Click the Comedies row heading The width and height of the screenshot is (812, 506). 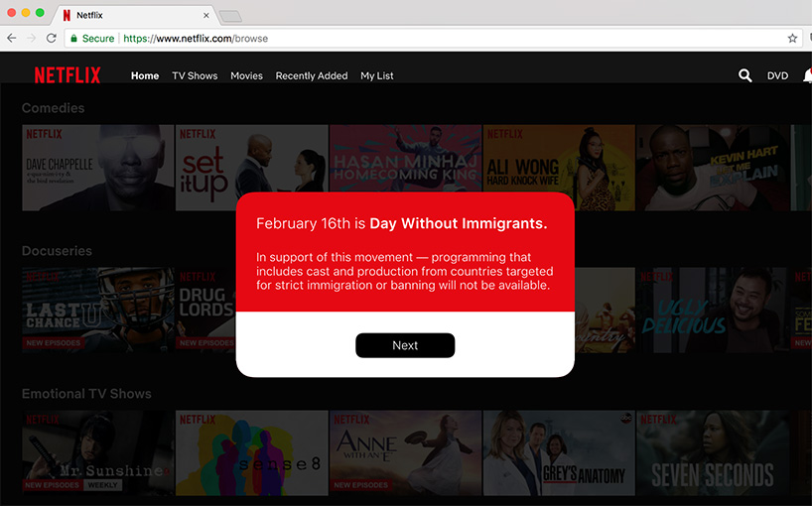coord(53,108)
